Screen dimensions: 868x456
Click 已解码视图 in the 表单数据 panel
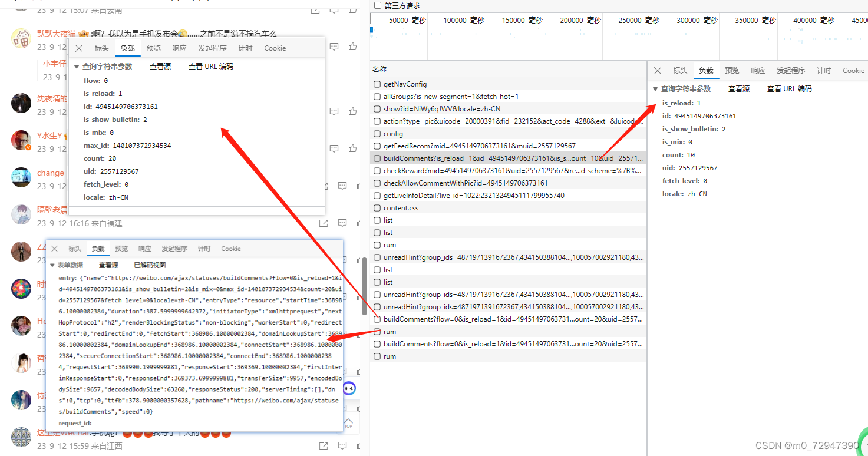[x=150, y=265]
